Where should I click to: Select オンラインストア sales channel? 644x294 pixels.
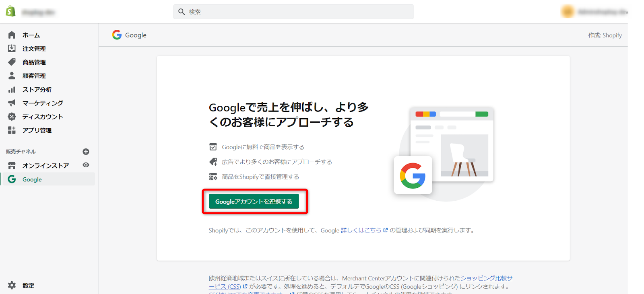45,165
